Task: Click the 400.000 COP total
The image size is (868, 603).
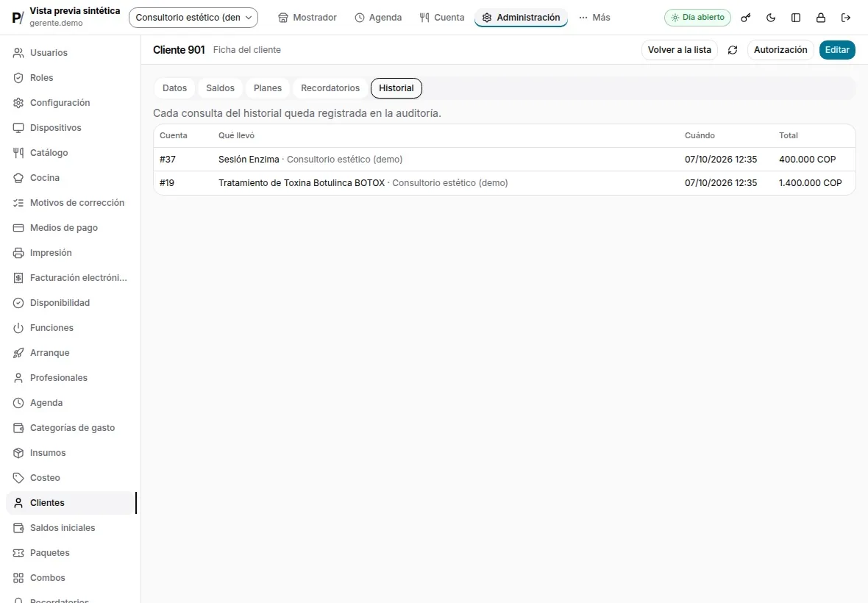Action: coord(807,160)
